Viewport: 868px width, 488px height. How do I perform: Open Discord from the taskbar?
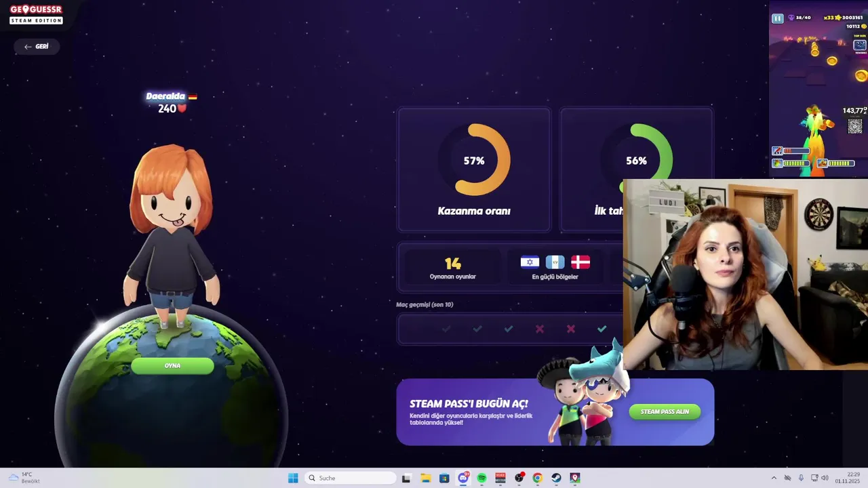(463, 478)
